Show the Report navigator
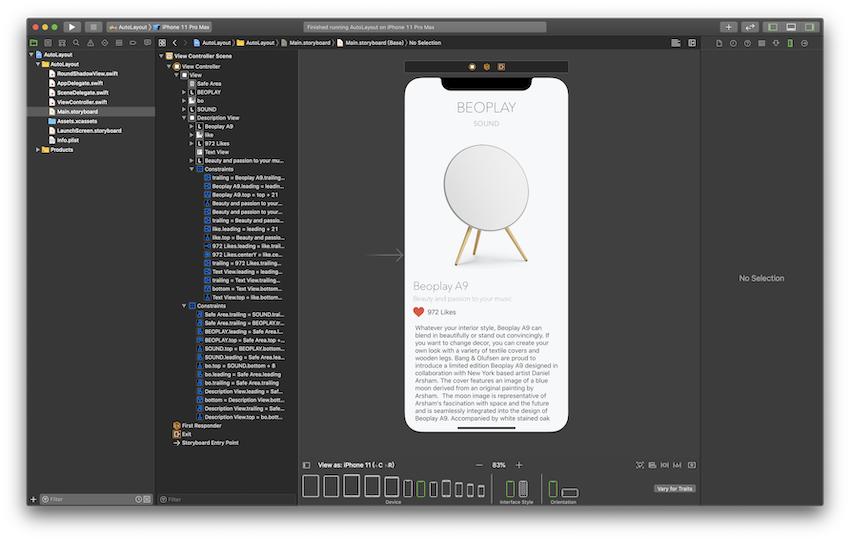Image resolution: width=850 pixels, height=541 pixels. 147,43
